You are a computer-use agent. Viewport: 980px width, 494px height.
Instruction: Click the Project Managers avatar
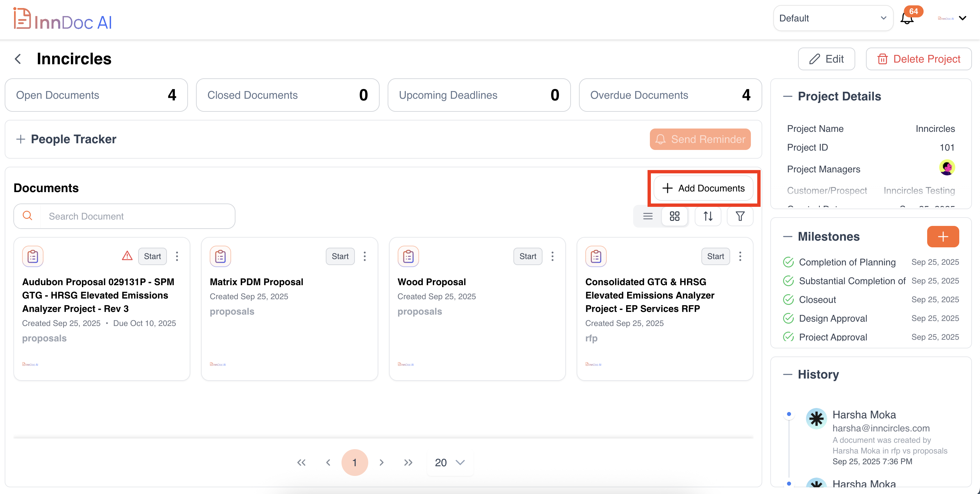(947, 168)
